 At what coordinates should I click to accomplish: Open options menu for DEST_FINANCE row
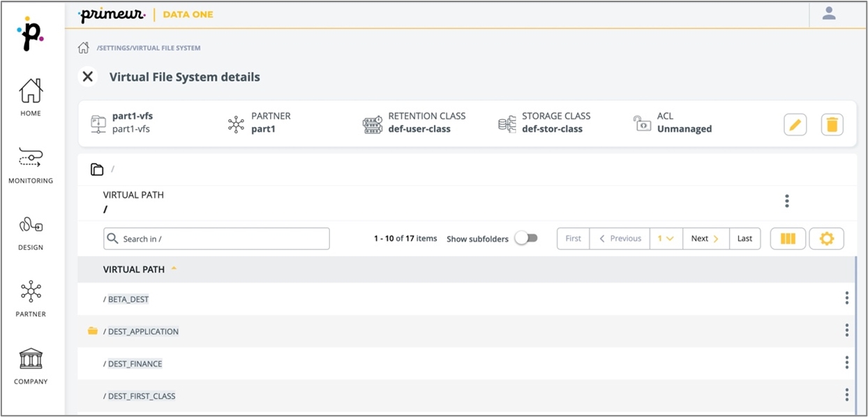tap(846, 363)
